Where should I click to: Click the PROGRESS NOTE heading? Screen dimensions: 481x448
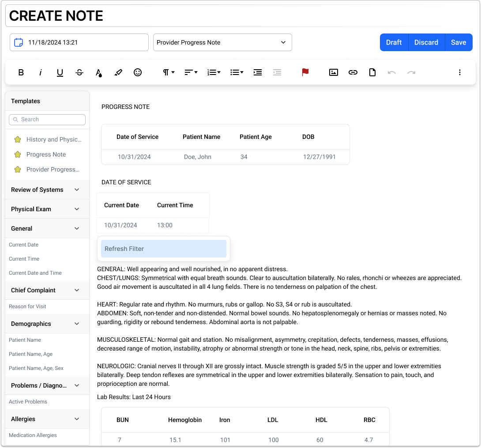click(x=125, y=107)
